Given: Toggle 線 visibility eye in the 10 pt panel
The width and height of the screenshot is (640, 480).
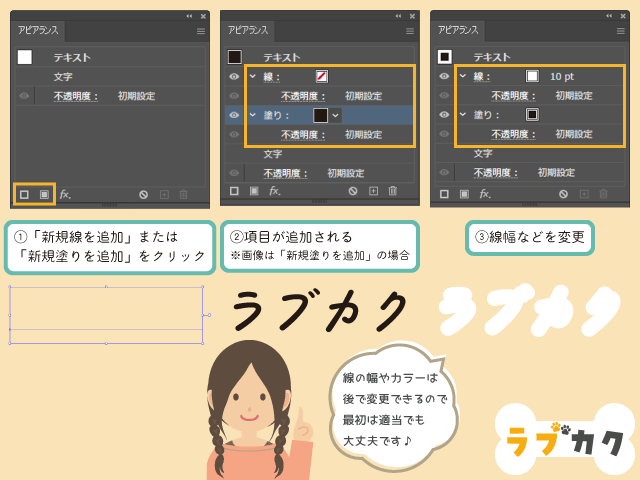Looking at the screenshot, I should pyautogui.click(x=444, y=76).
